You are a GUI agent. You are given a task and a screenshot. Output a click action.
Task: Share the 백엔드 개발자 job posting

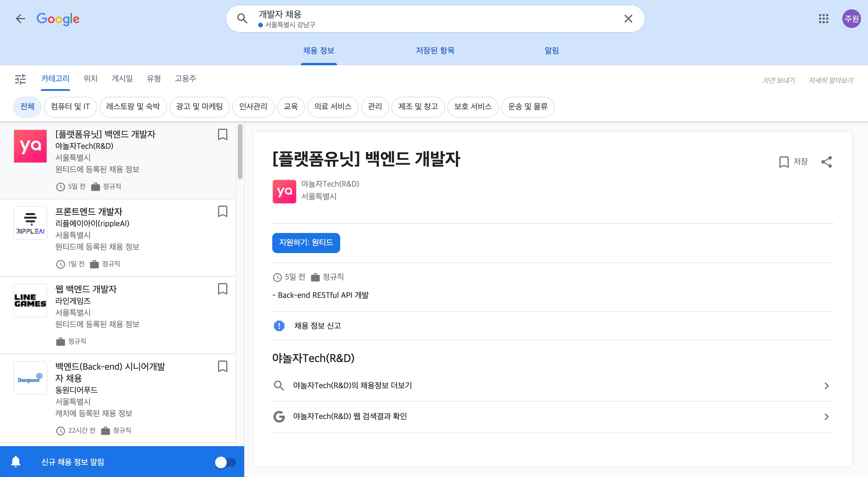pos(826,162)
